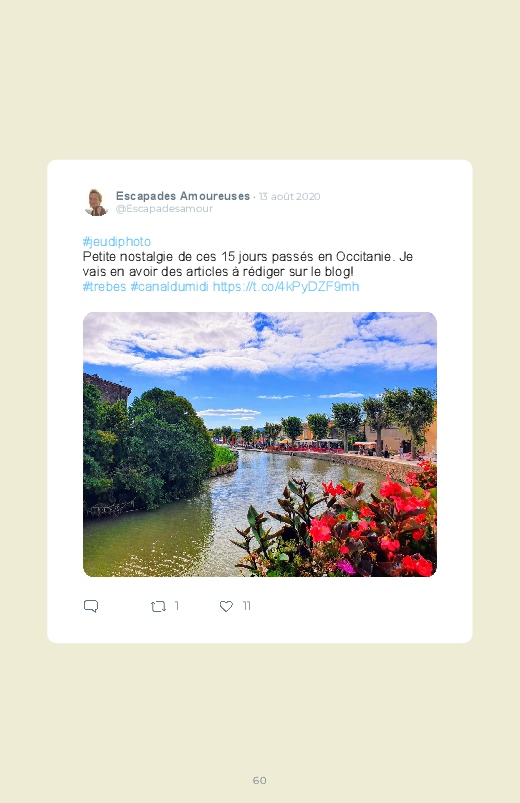The height and width of the screenshot is (803, 520).
Task: Click the retweet arrows icon
Action: tap(158, 606)
